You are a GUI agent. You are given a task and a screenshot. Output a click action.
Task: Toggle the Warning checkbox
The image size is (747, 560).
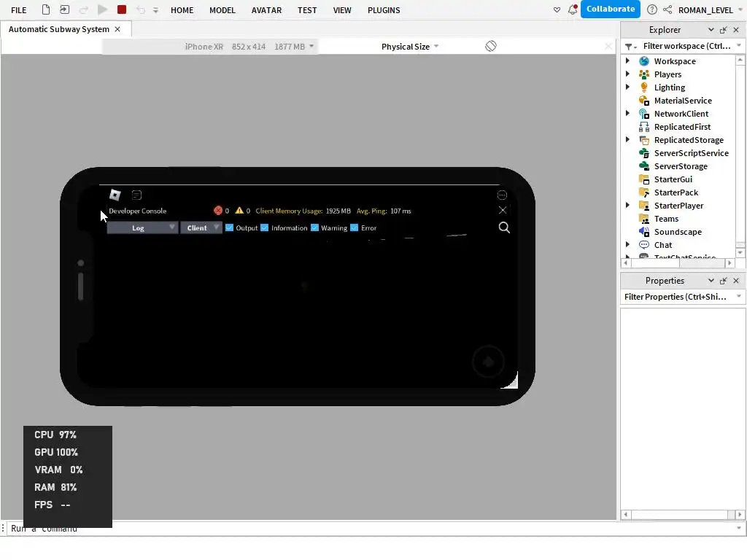pyautogui.click(x=314, y=227)
